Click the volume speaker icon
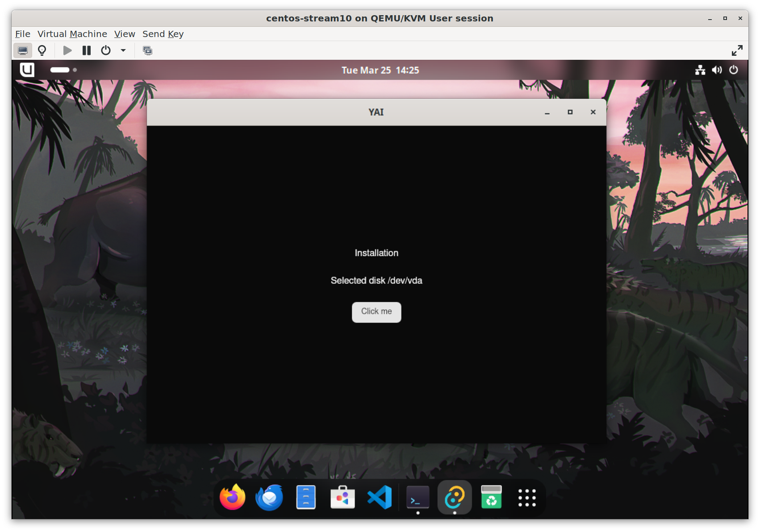 click(x=717, y=70)
